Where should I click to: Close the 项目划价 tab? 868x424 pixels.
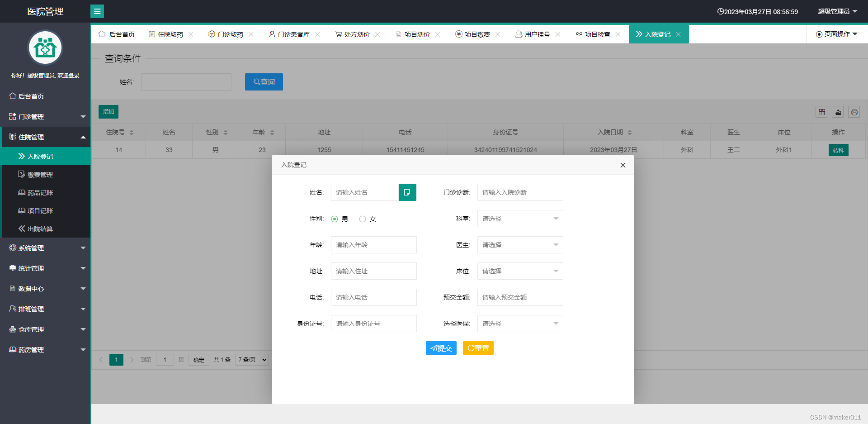[x=438, y=34]
